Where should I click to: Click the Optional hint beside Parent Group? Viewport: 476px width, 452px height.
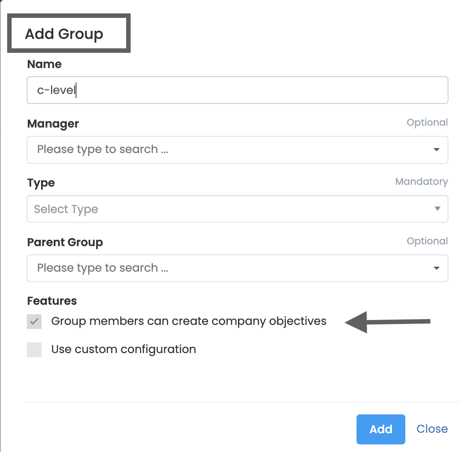pos(427,241)
